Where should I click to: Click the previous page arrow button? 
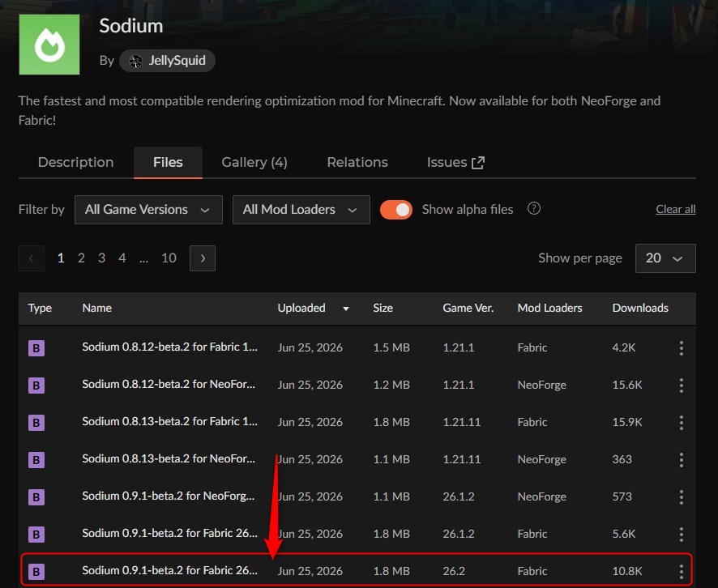click(x=31, y=258)
